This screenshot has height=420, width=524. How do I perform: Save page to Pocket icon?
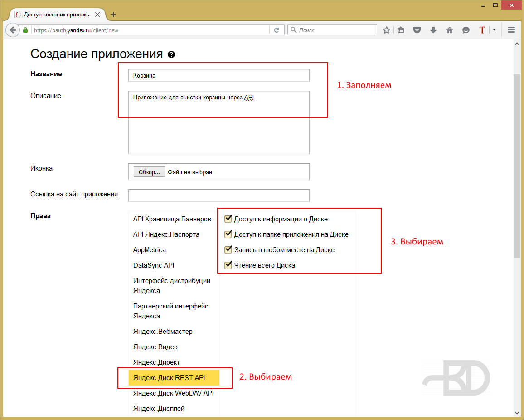coord(417,30)
